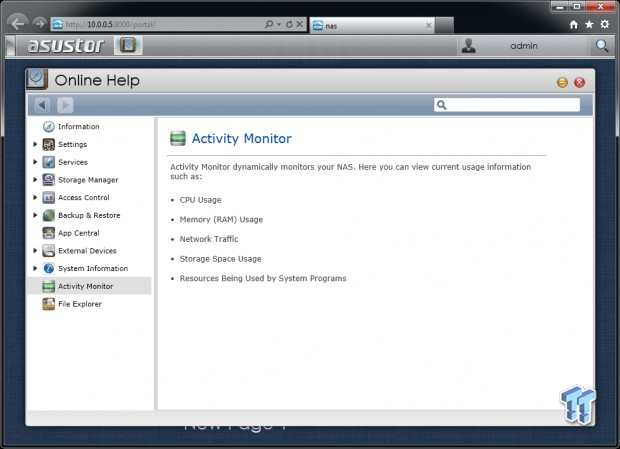Viewport: 620px width, 449px height.
Task: Close the nas browser tab
Action: point(429,26)
